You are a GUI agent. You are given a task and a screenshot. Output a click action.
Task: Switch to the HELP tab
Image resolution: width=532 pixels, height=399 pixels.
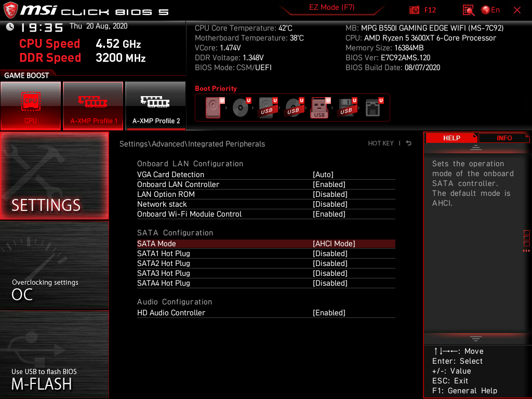451,138
